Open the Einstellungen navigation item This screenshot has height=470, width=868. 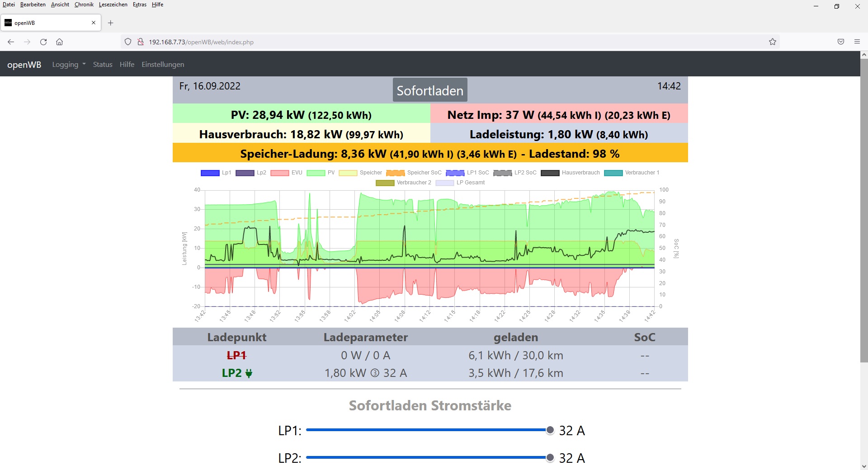(163, 65)
